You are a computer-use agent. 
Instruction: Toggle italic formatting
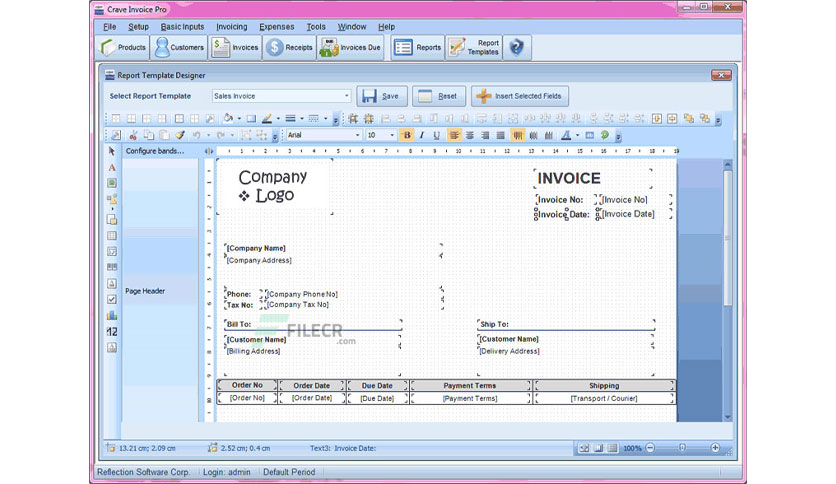tap(422, 135)
